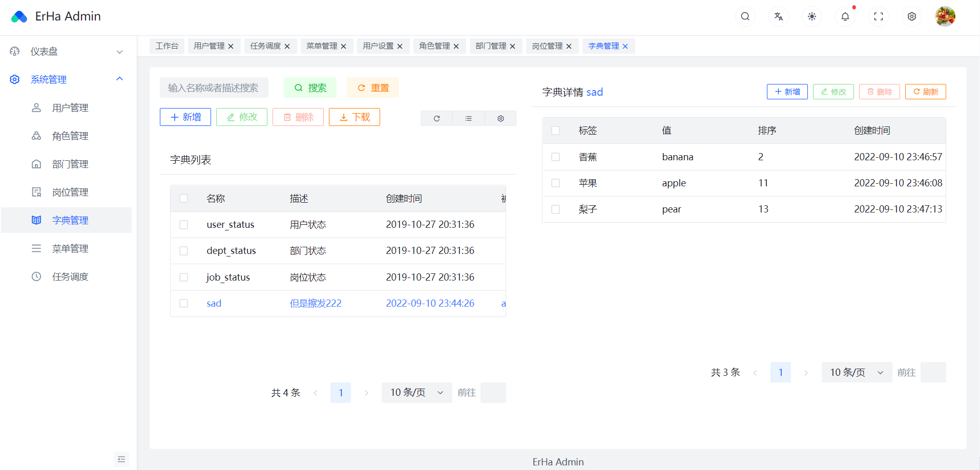Click the orange 重置 button
Viewport: 980px width, 470px height.
[373, 88]
